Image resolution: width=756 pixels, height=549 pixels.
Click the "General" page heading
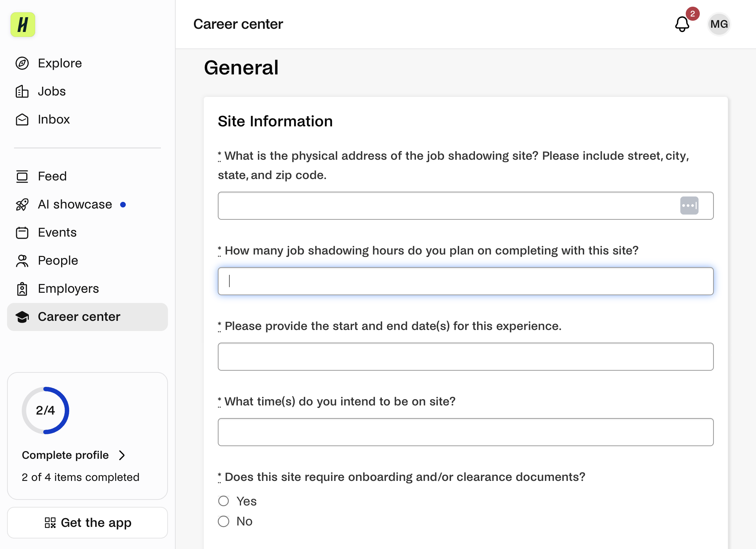(x=241, y=67)
